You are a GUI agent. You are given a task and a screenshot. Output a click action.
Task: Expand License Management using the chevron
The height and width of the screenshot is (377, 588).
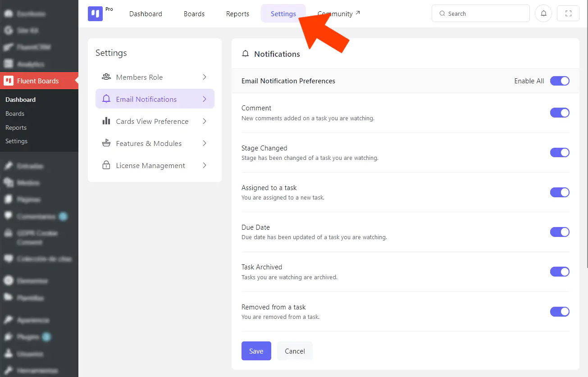coord(205,165)
